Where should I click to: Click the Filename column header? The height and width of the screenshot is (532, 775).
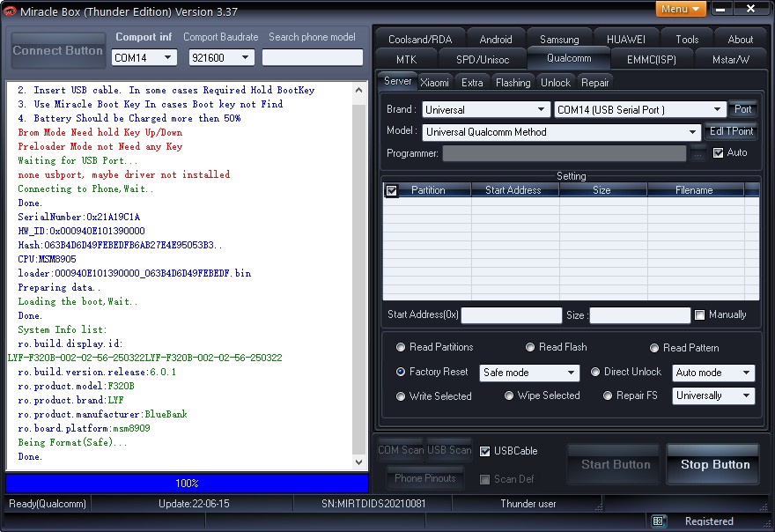coord(695,190)
